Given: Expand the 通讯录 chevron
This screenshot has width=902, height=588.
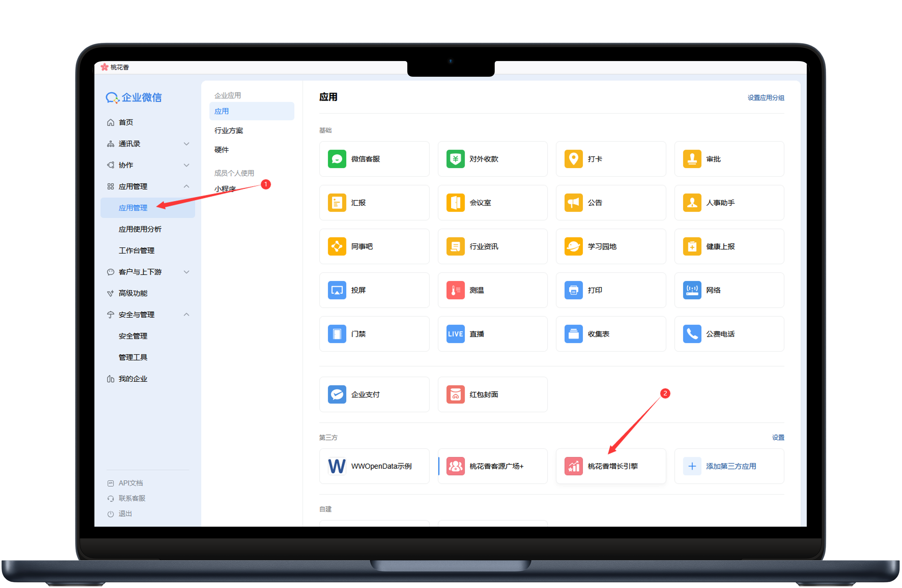Looking at the screenshot, I should point(186,144).
